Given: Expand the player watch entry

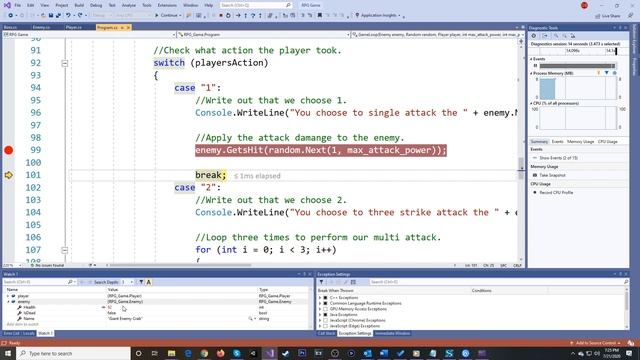Looking at the screenshot, I should click(x=8, y=296).
